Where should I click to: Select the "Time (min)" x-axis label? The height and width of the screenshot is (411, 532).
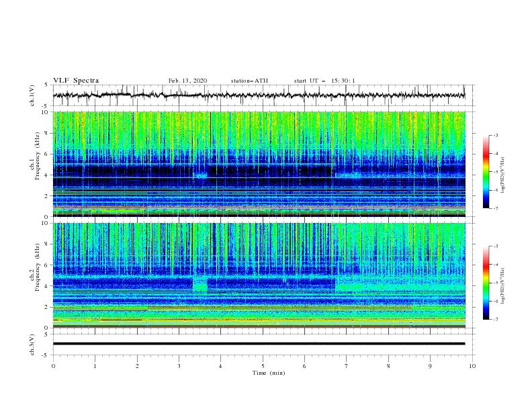click(x=269, y=373)
